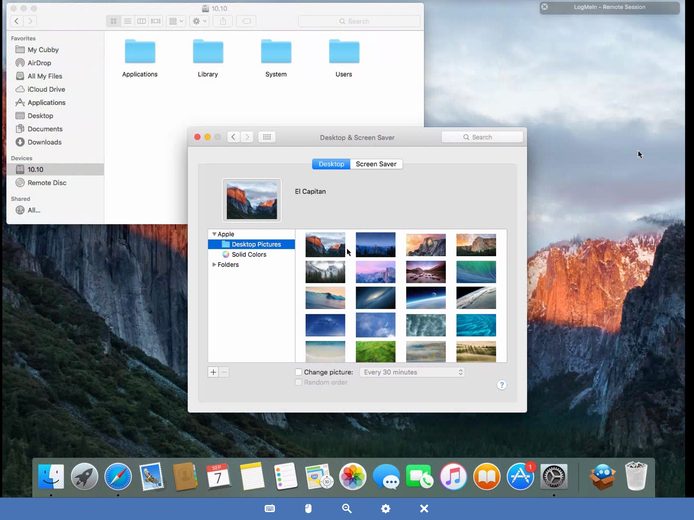Open Library folder in Finder
This screenshot has width=694, height=520.
(x=208, y=58)
